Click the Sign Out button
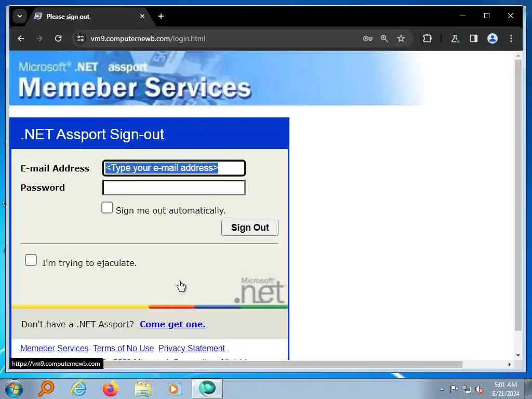This screenshot has height=399, width=532. [250, 228]
